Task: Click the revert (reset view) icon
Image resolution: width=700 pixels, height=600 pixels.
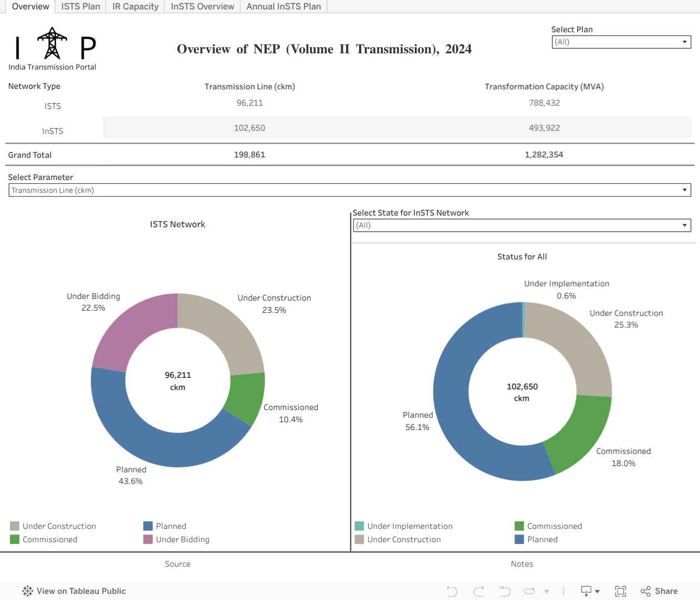Action: [504, 591]
